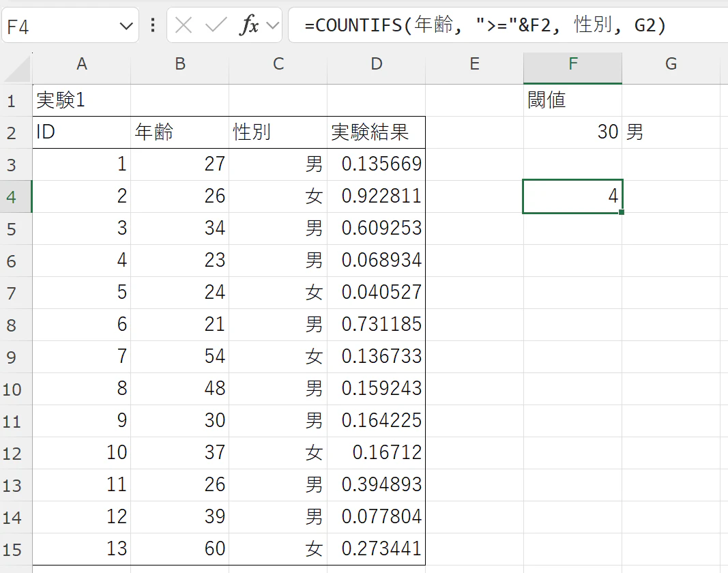
Task: Select column G header
Action: [671, 64]
